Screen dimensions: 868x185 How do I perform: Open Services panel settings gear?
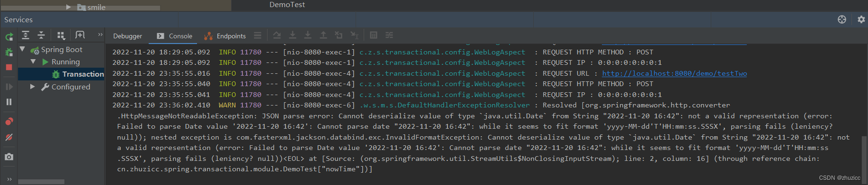861,19
